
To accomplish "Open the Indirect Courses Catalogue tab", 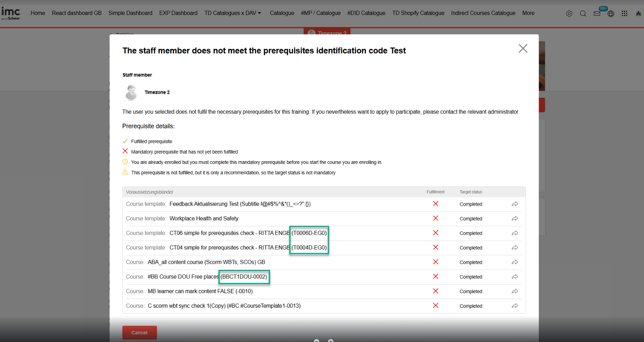I will (x=483, y=13).
